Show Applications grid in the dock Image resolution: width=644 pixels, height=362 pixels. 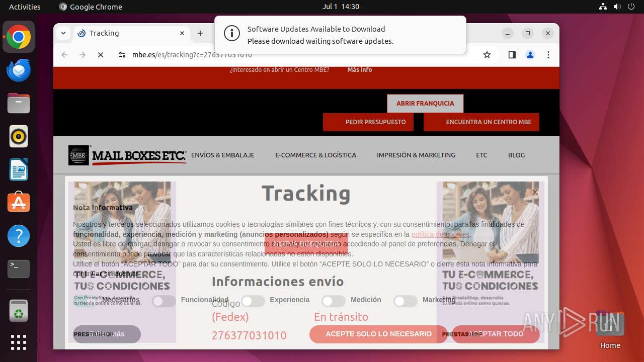(19, 342)
